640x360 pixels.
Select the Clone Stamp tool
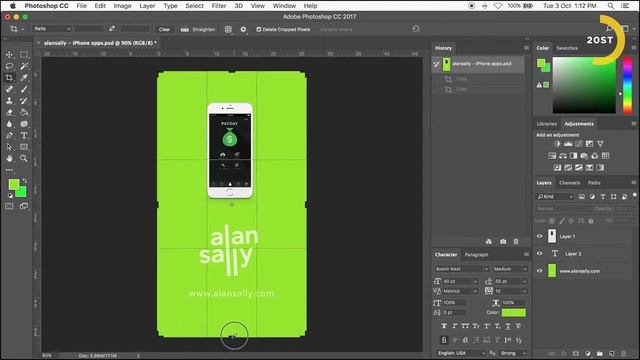tap(9, 100)
